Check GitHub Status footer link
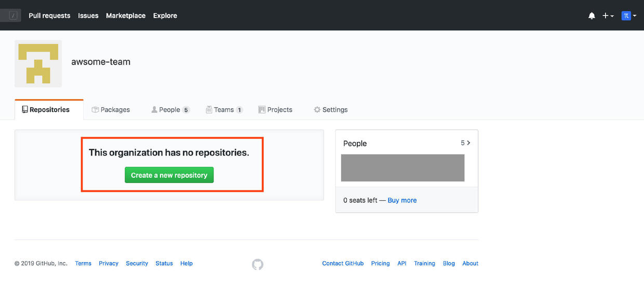The image size is (644, 286). coord(164,264)
